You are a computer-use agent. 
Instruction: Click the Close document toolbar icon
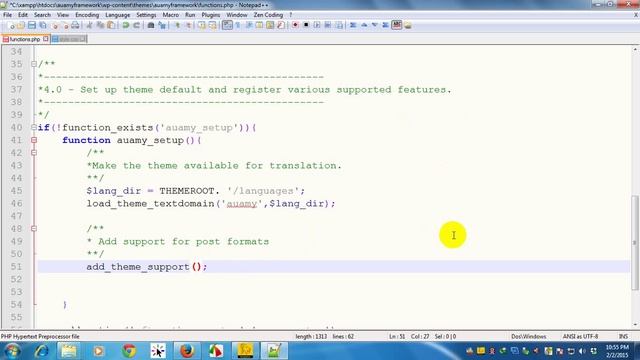click(55, 25)
